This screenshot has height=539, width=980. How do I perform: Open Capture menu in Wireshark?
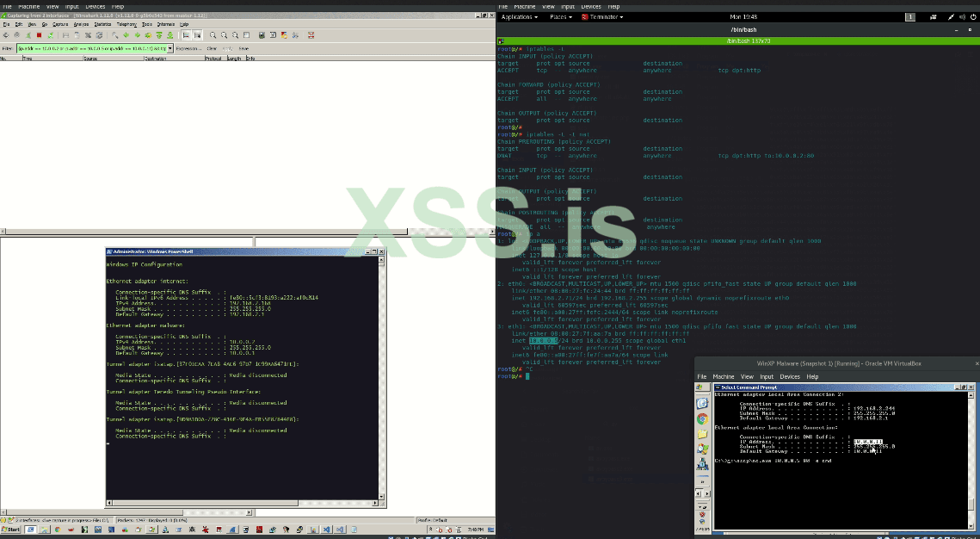pyautogui.click(x=60, y=24)
